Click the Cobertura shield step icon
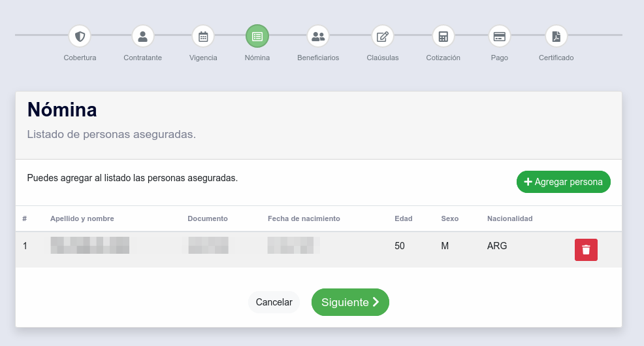644x346 pixels. 80,36
